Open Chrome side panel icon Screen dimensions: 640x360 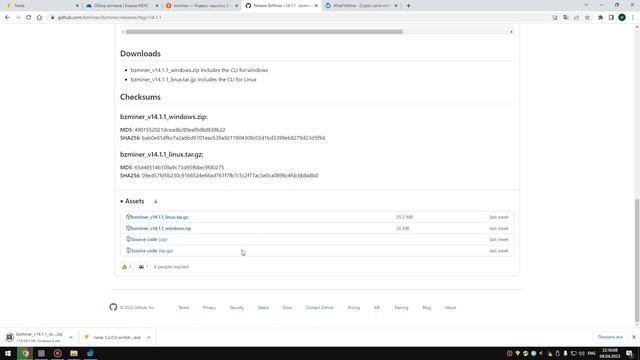pos(611,18)
